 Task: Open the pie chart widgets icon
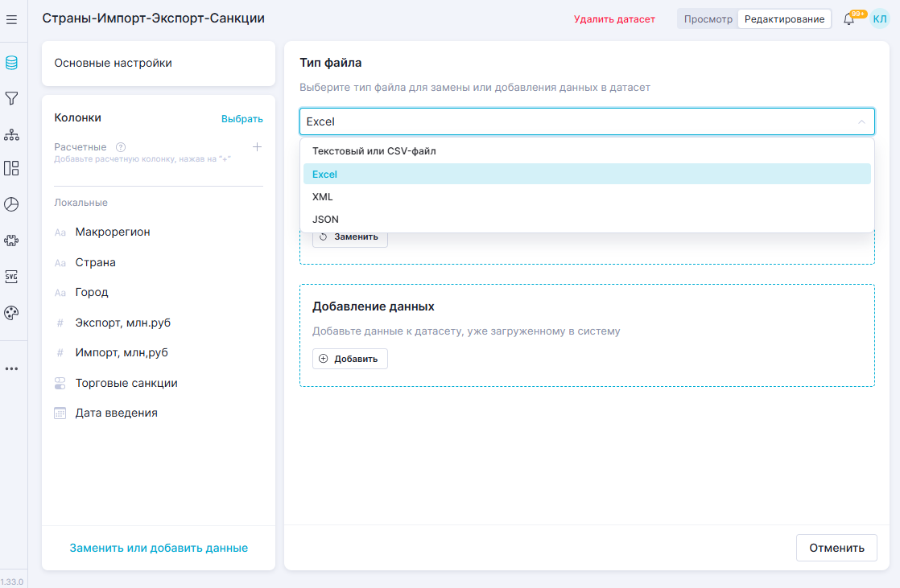click(x=11, y=204)
